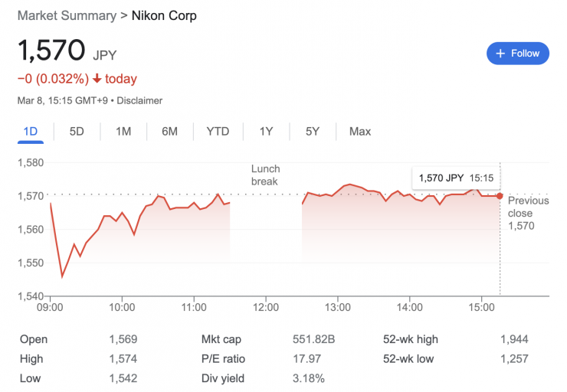567x392 pixels.
Task: Click the Follow button
Action: tap(518, 54)
